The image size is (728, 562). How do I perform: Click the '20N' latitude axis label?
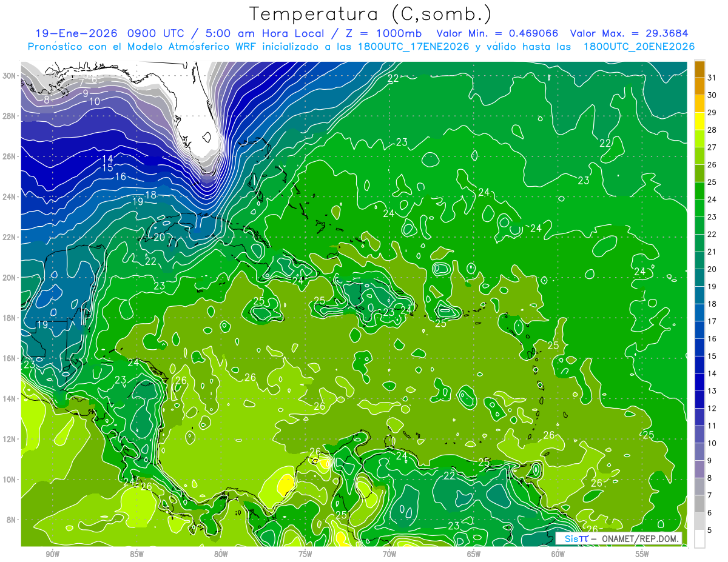[10, 278]
